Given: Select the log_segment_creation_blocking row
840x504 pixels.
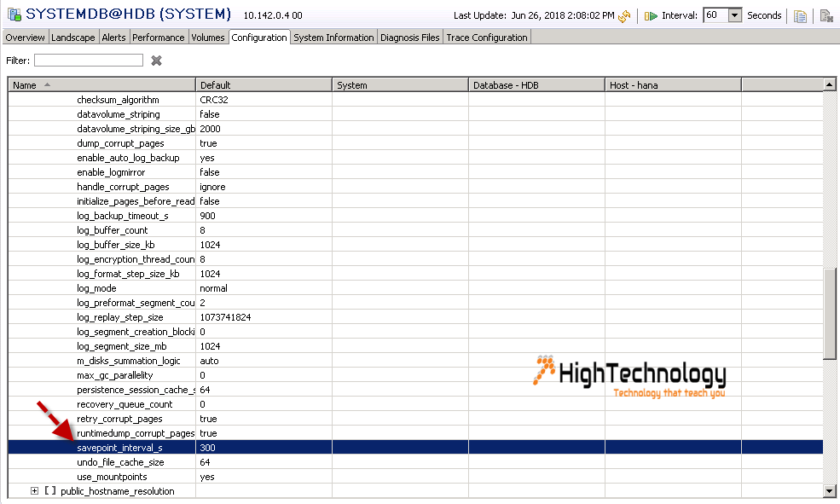Looking at the screenshot, I should pyautogui.click(x=415, y=331).
